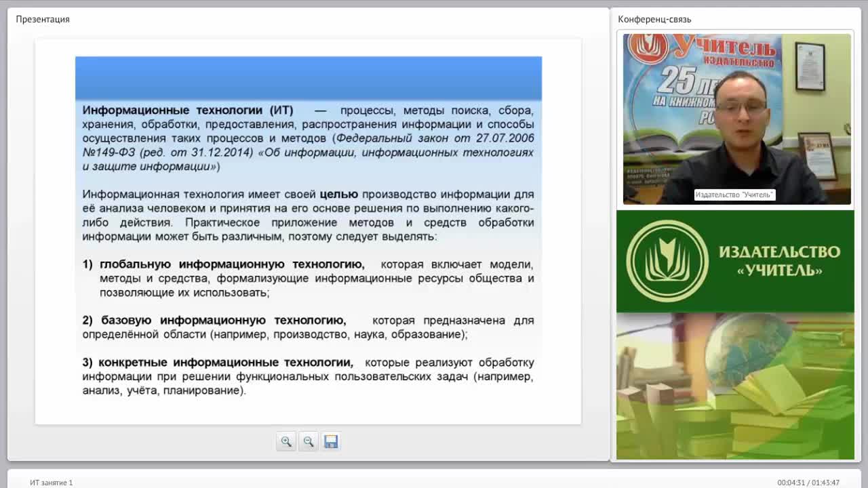Click the green Издательство «Учитель» banner
868x488 pixels.
735,261
